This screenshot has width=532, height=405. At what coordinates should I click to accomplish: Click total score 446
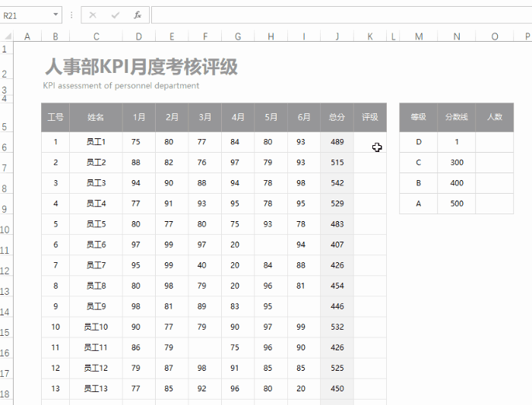pyautogui.click(x=337, y=306)
